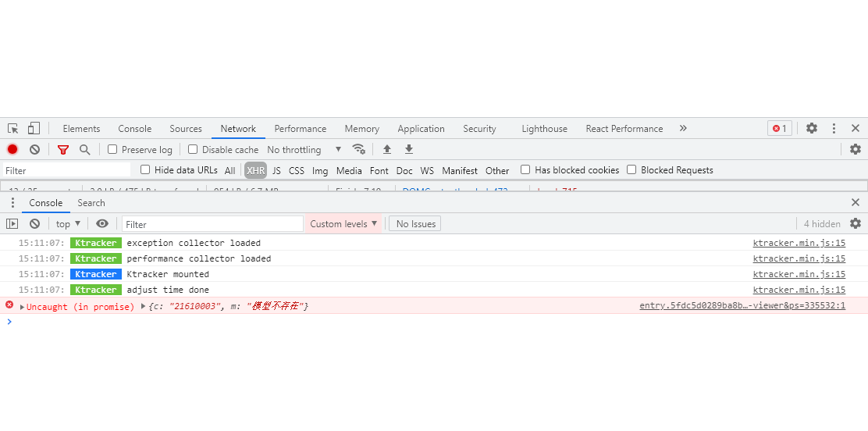
Task: Show more DevTools tabs via the chevron
Action: click(683, 129)
